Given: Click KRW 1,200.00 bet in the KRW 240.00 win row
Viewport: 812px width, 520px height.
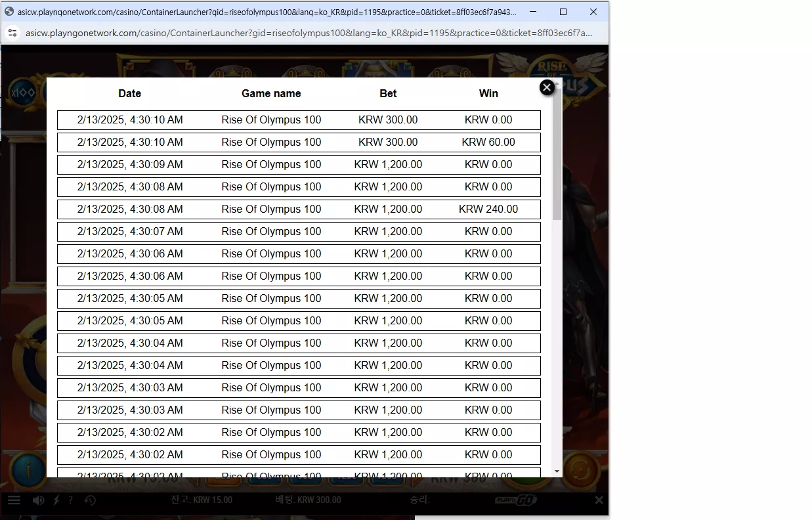Looking at the screenshot, I should pos(388,209).
